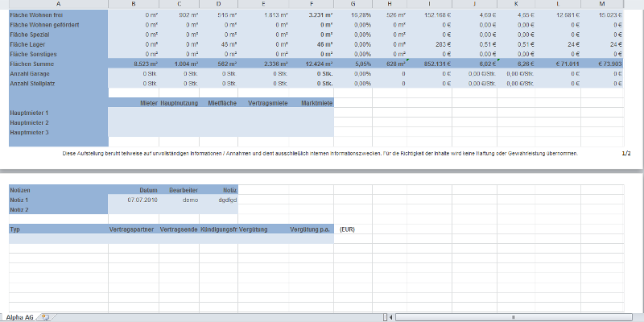Select the € 73.903 cell
Image resolution: width=644 pixels, height=322 pixels.
click(x=602, y=64)
